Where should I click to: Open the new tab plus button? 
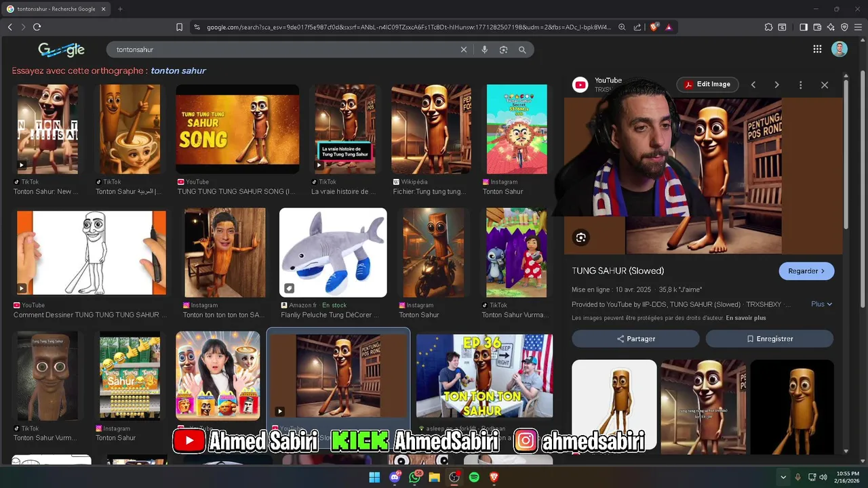pos(120,9)
